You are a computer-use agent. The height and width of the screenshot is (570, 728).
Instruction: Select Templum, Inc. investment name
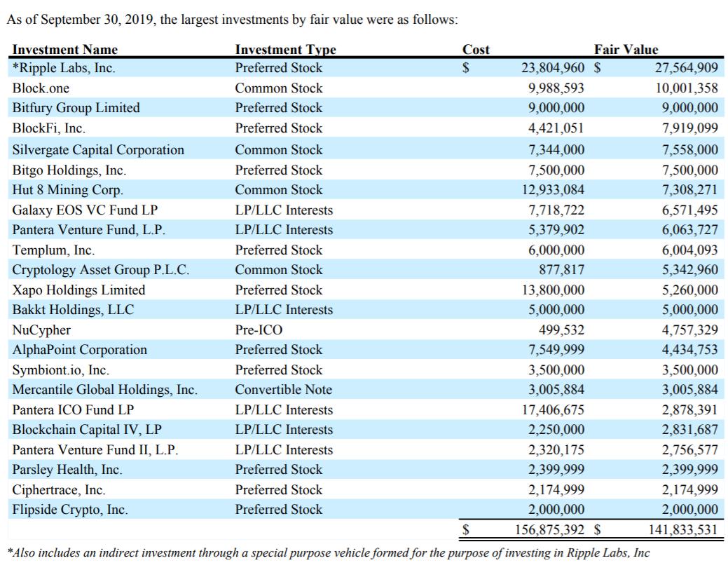point(53,250)
